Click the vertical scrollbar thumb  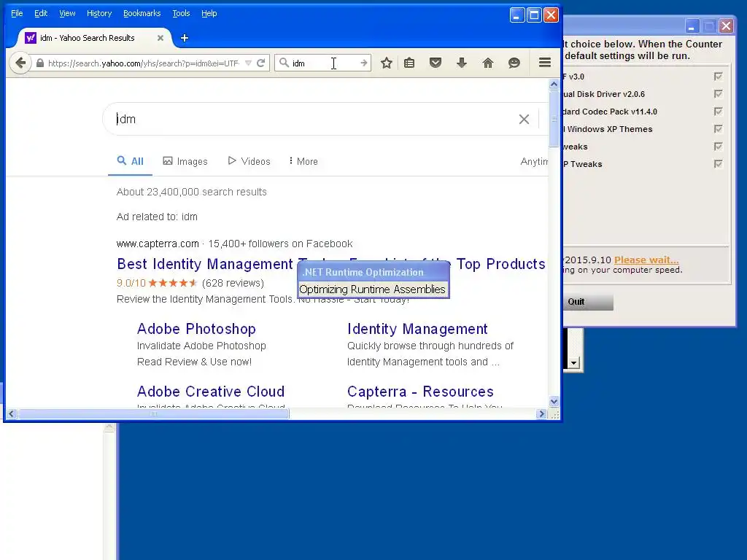point(554,119)
